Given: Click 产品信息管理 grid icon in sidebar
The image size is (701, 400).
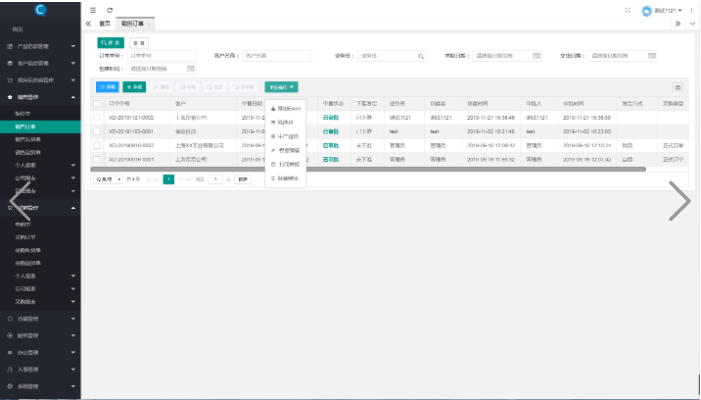Looking at the screenshot, I should [x=10, y=46].
